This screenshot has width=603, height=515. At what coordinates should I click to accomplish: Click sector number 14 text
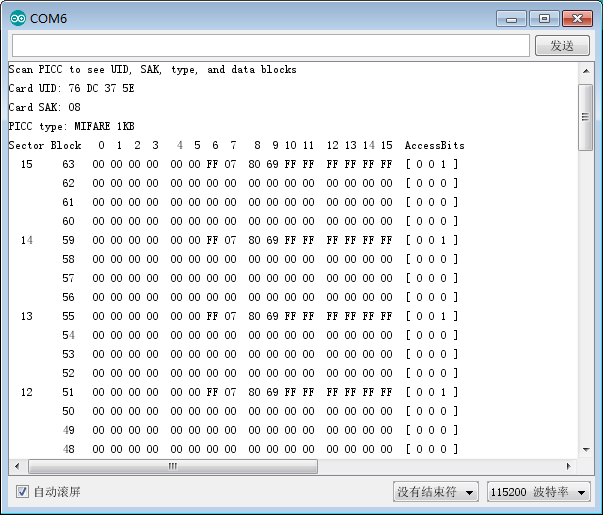[x=27, y=240]
